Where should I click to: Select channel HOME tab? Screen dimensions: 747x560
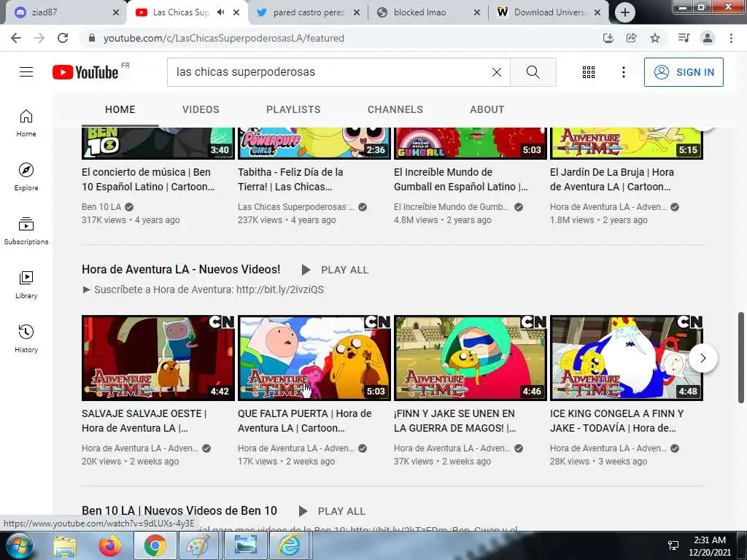[x=120, y=109]
